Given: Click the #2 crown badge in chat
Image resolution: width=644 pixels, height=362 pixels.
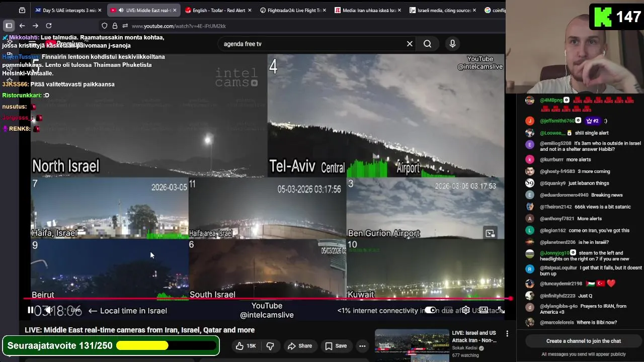Looking at the screenshot, I should [x=592, y=121].
